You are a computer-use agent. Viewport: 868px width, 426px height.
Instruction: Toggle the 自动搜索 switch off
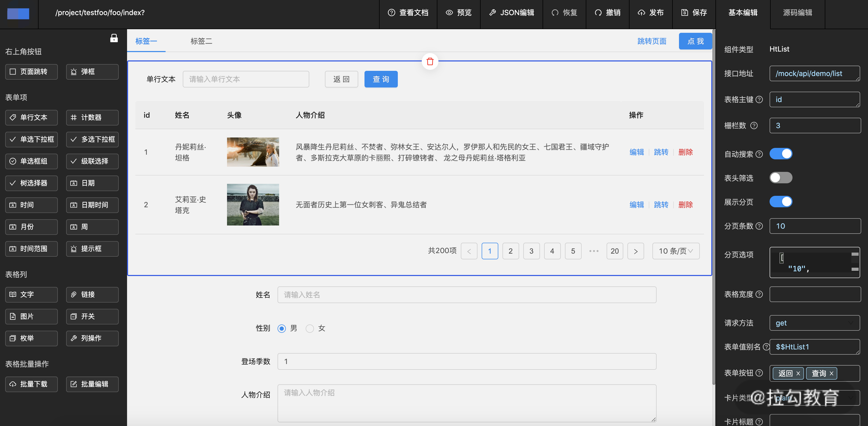click(781, 154)
